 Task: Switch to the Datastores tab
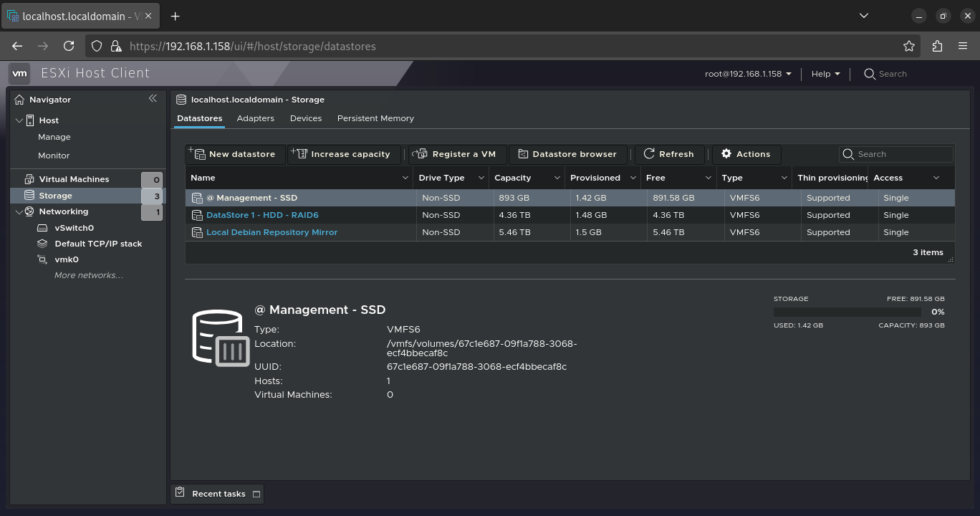click(x=199, y=118)
